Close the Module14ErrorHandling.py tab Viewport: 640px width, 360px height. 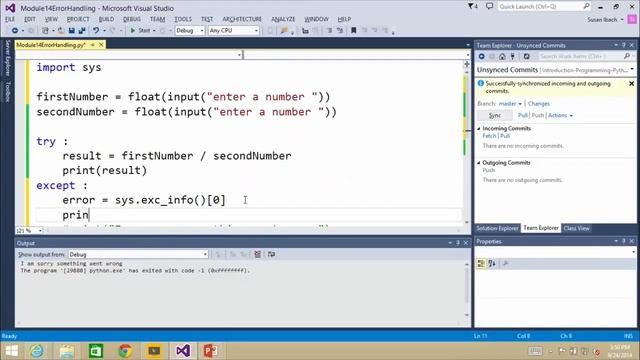coord(101,44)
